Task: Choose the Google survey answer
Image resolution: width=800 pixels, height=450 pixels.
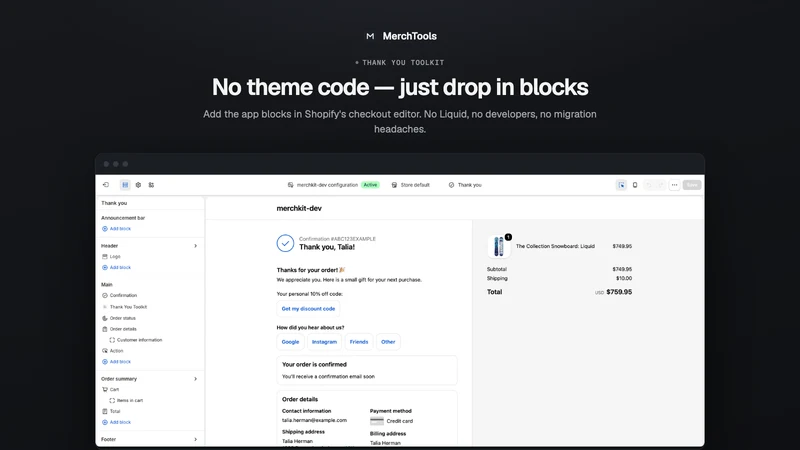Action: coord(290,342)
